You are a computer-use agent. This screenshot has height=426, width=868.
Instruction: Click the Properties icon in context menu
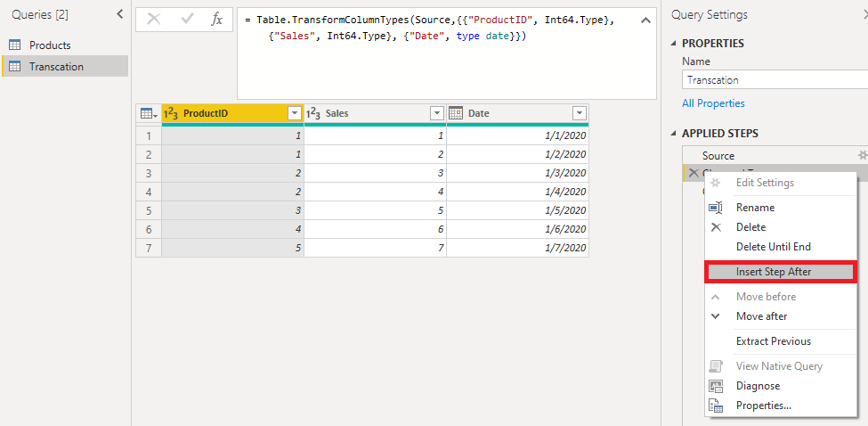pyautogui.click(x=716, y=406)
